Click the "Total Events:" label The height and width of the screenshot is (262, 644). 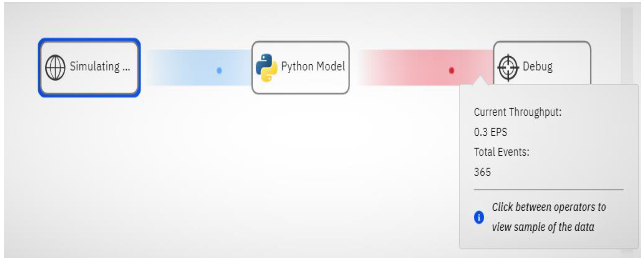[502, 152]
